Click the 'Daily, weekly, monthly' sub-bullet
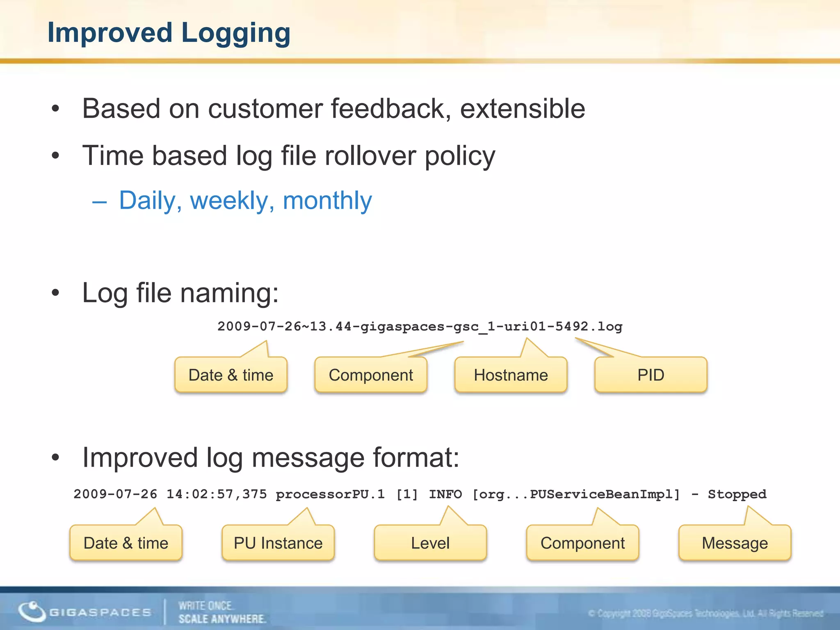840x630 pixels. (245, 201)
